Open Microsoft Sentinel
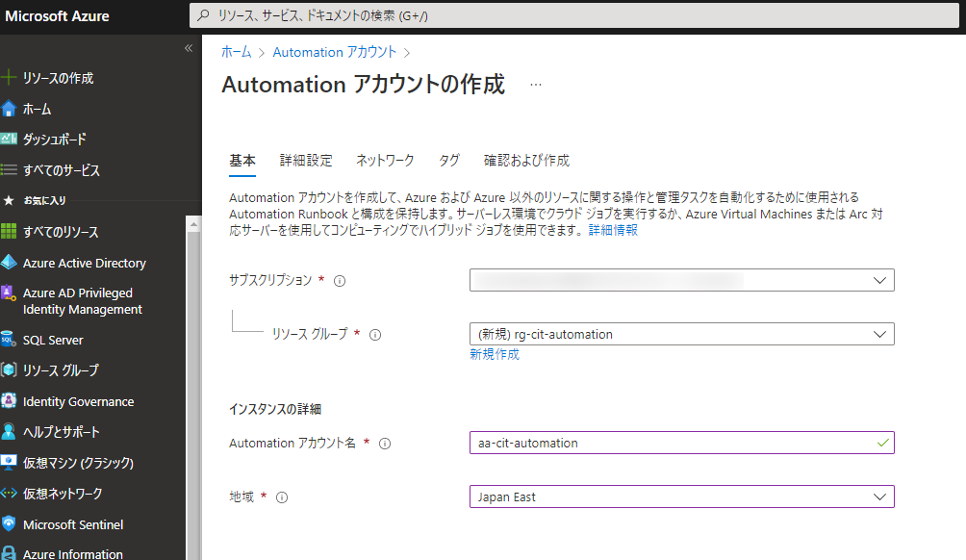Image resolution: width=966 pixels, height=560 pixels. point(82,524)
